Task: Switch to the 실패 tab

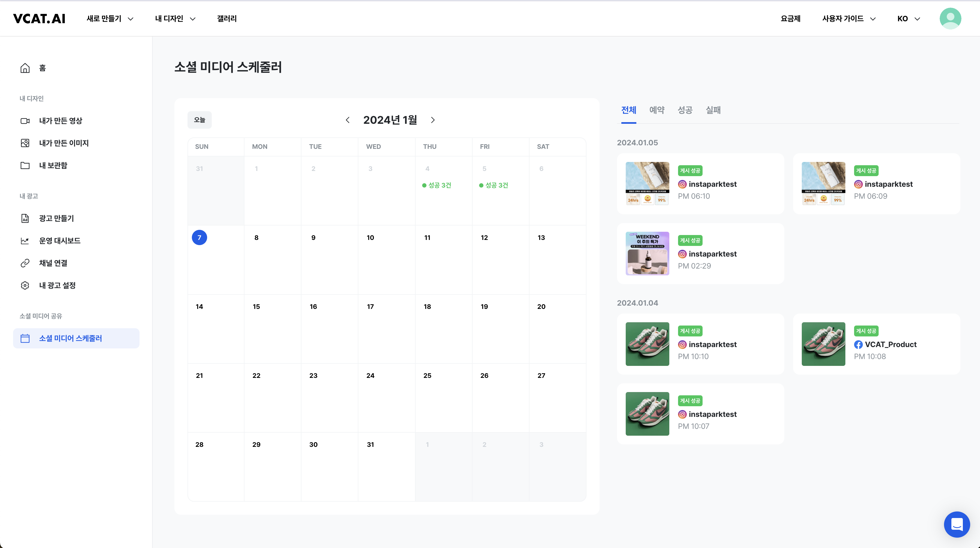Action: pyautogui.click(x=713, y=110)
